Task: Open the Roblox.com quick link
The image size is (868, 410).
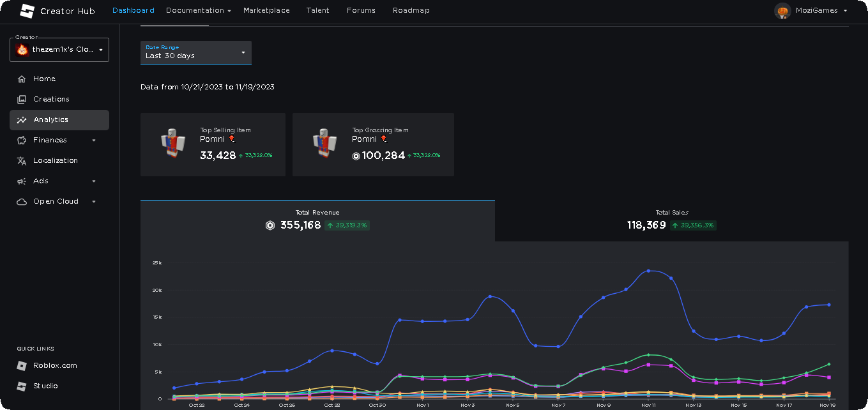Action: 55,366
